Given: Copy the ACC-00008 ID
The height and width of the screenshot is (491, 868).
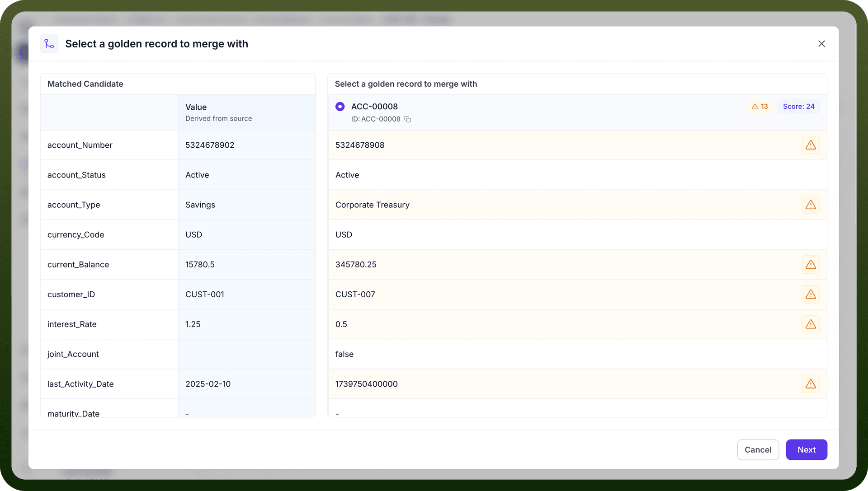Looking at the screenshot, I should (407, 119).
